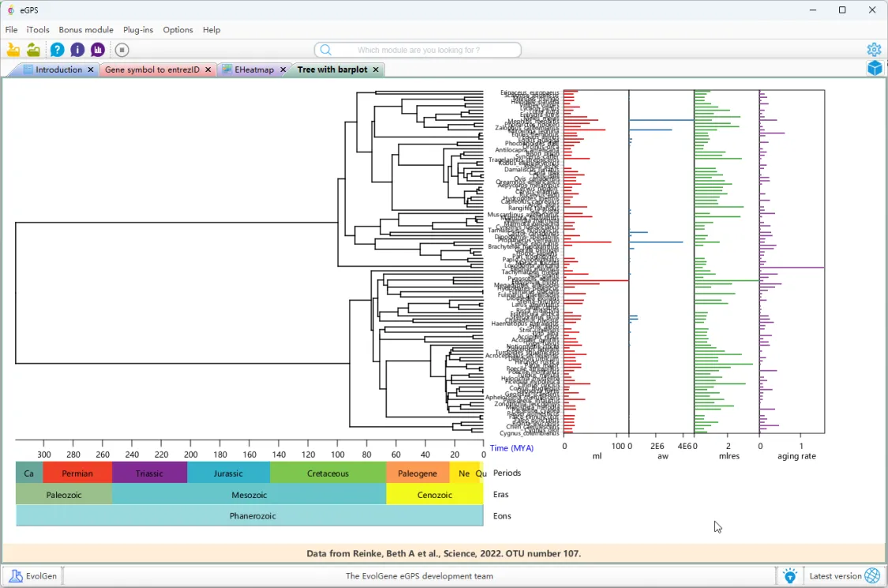Click the Ne period block

point(464,473)
